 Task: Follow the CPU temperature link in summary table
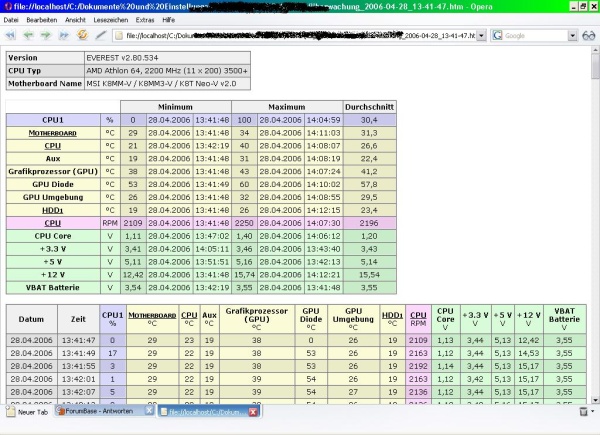click(x=53, y=146)
